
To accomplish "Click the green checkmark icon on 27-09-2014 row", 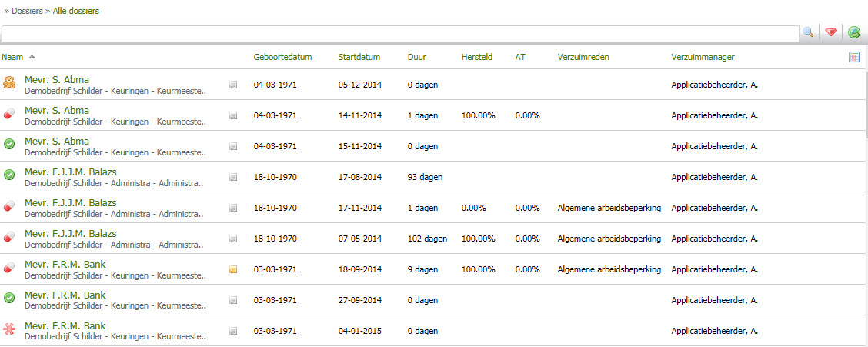I will (9, 298).
